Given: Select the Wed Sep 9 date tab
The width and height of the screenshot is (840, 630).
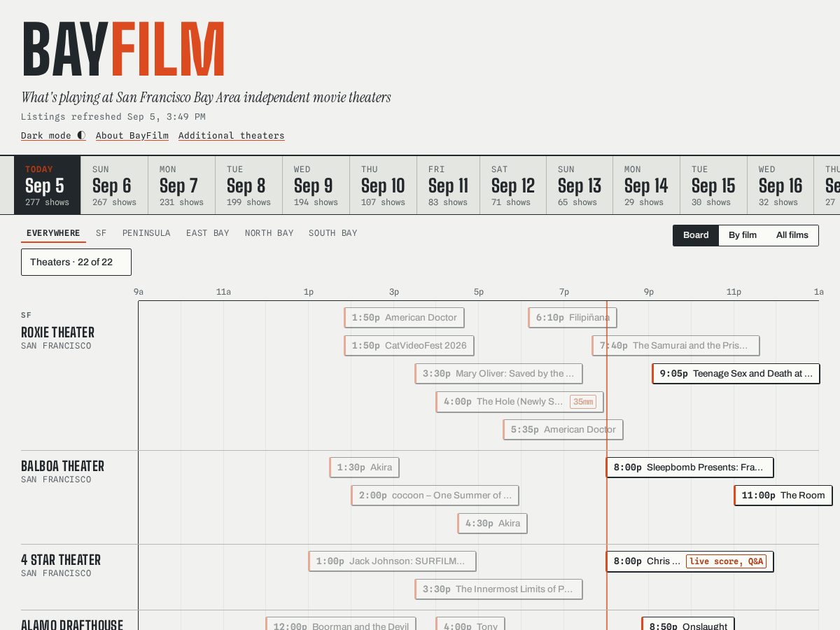Looking at the screenshot, I should tap(316, 185).
